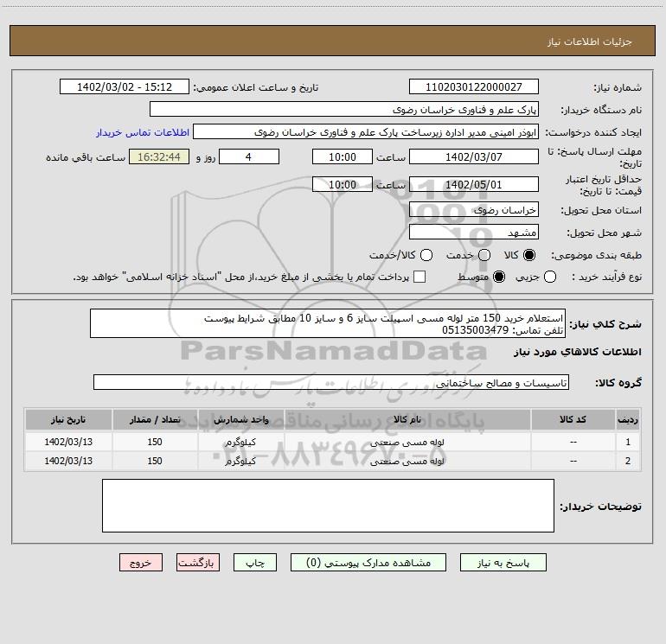Click the ردیف column header
This screenshot has width=666, height=644.
(628, 419)
